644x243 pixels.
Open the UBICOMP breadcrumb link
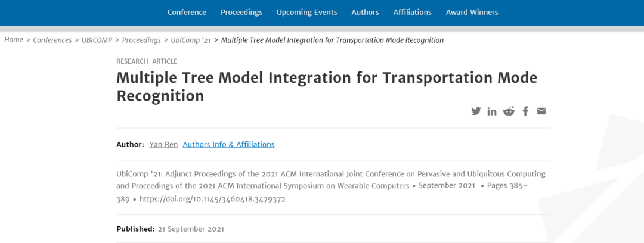pos(97,40)
